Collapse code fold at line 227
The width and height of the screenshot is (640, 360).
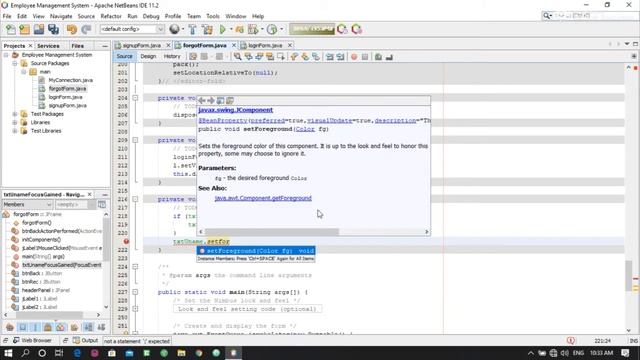click(135, 292)
